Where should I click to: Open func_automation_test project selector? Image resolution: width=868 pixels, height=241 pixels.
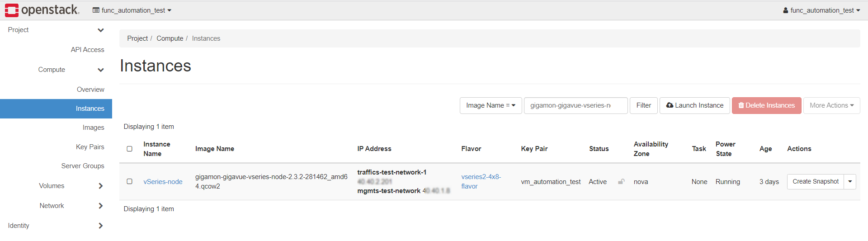tap(132, 10)
